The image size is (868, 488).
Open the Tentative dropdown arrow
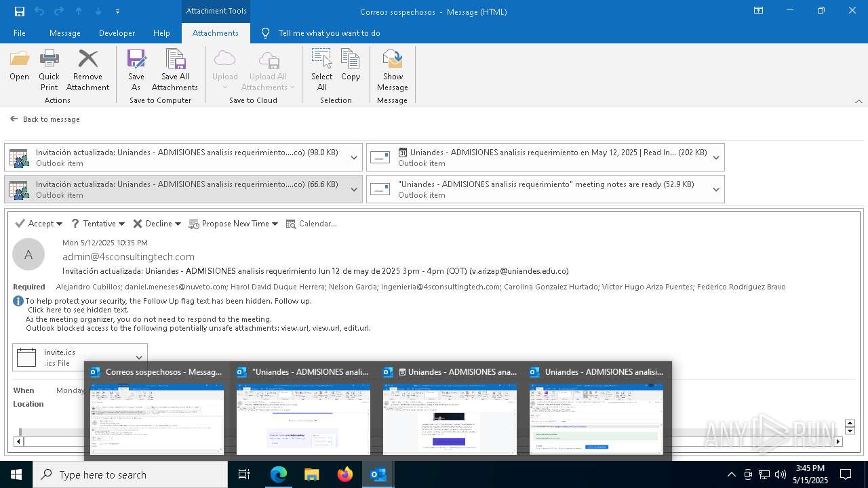point(121,224)
